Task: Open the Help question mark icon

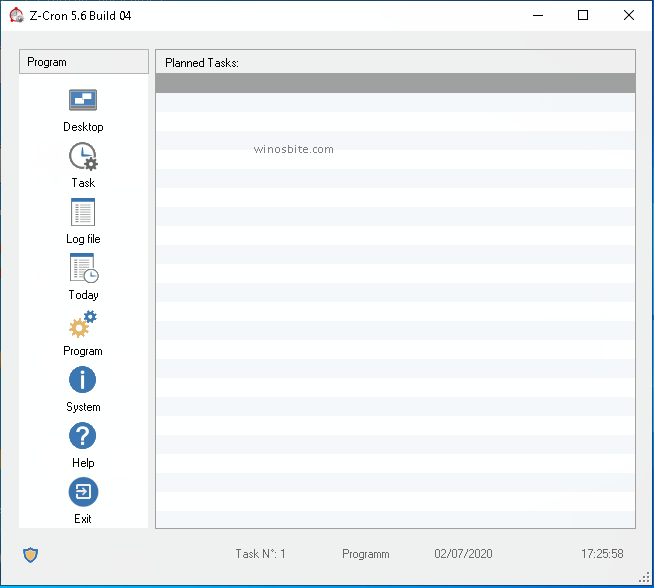Action: pyautogui.click(x=82, y=436)
